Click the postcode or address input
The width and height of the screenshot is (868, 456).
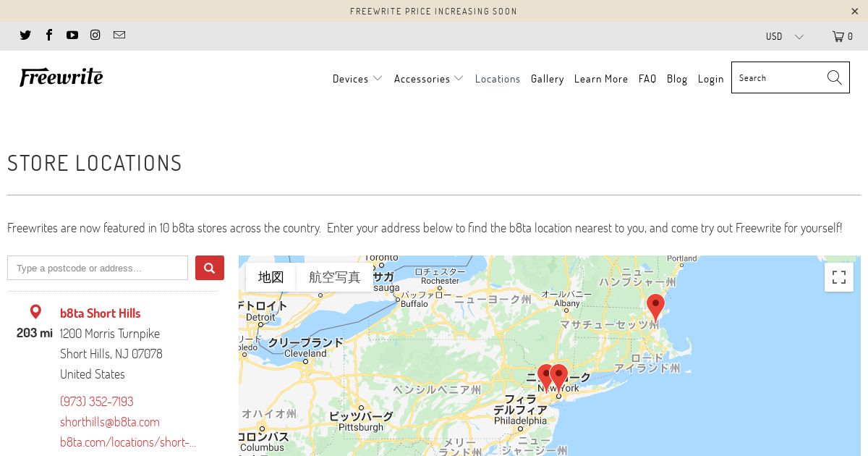pos(98,268)
